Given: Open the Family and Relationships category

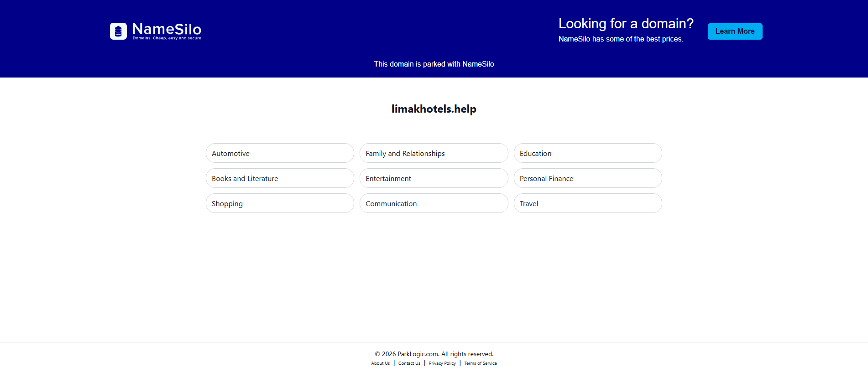Looking at the screenshot, I should (434, 153).
